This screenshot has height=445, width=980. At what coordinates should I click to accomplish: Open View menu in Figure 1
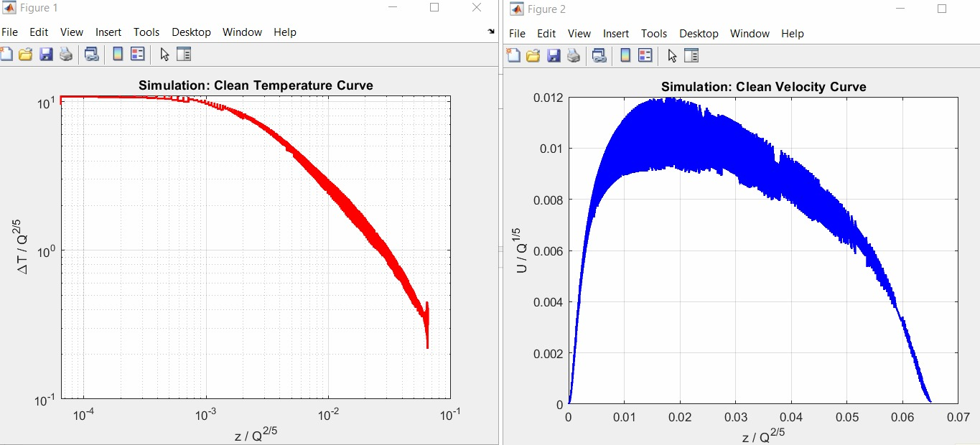(72, 32)
